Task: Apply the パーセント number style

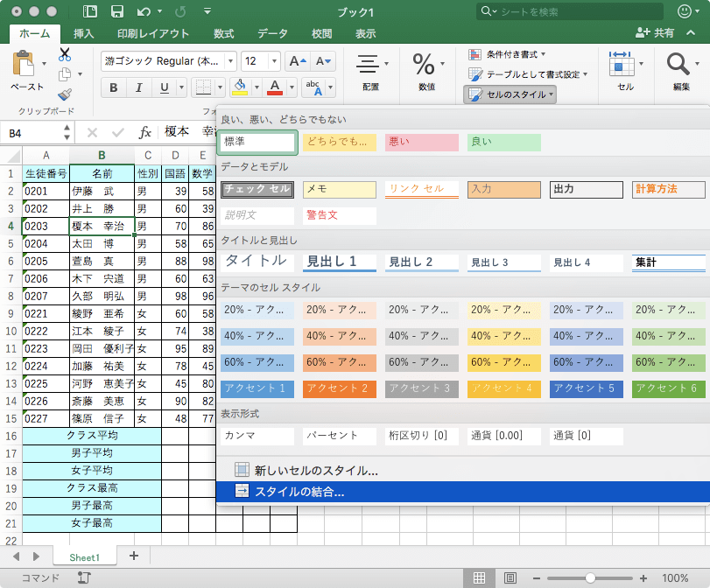Action: [x=340, y=437]
